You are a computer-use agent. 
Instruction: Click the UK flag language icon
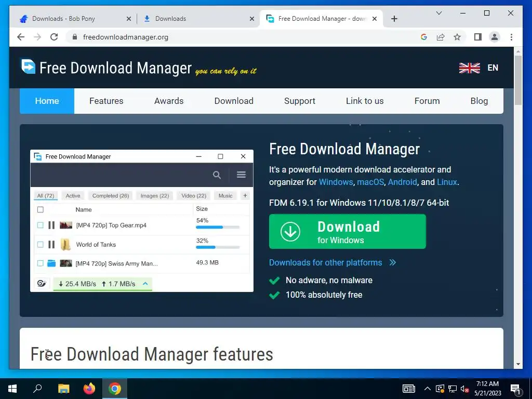click(x=469, y=68)
